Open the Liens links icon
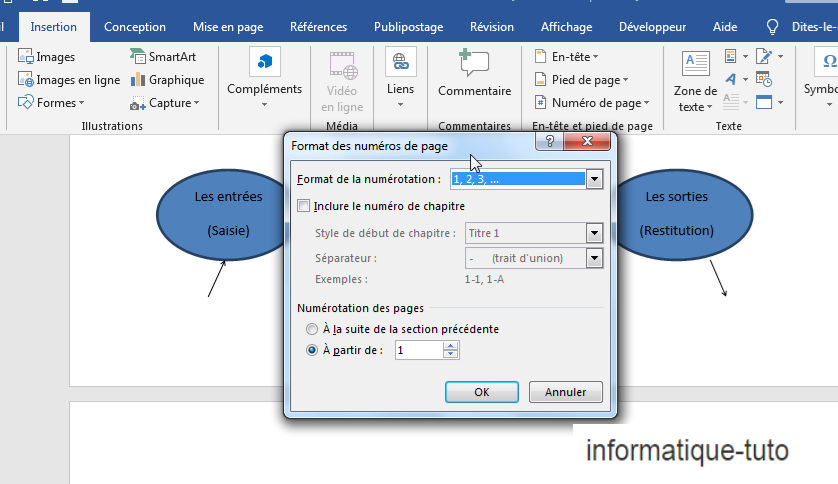Viewport: 838px width, 484px height. coord(400,63)
